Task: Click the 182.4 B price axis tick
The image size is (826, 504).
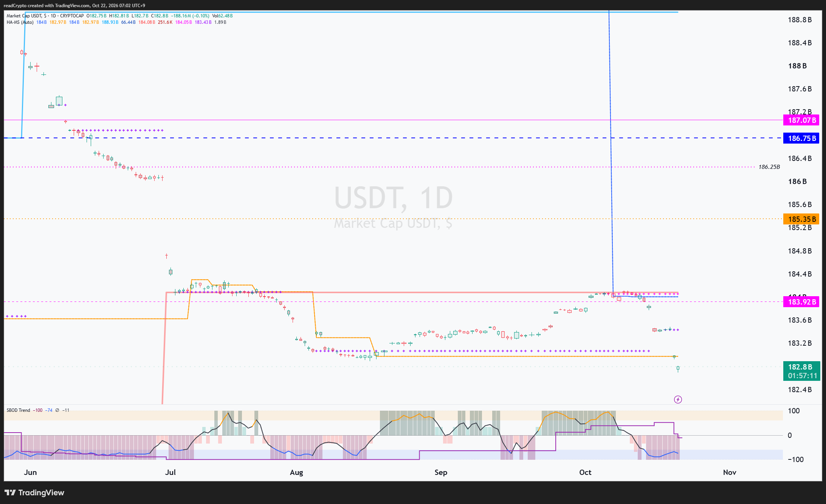Action: point(800,390)
